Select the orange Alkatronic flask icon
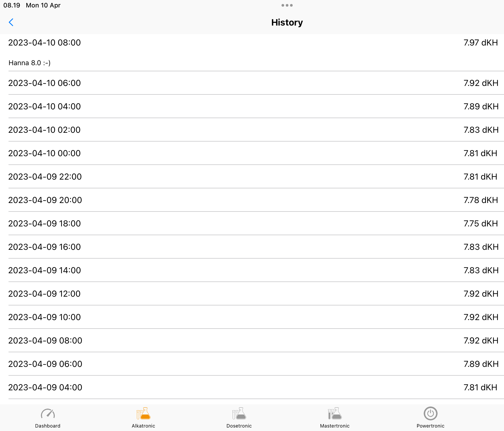The image size is (504, 431). click(144, 414)
